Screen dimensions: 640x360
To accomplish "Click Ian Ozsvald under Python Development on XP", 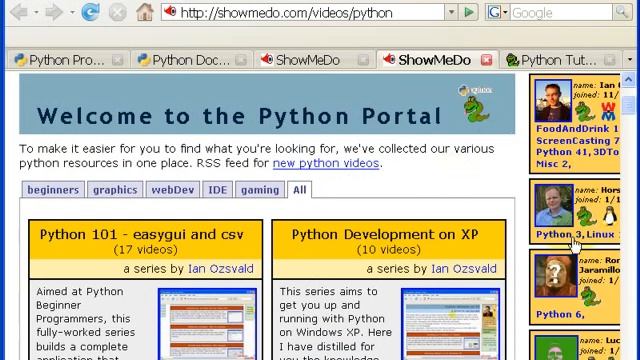I will [464, 269].
